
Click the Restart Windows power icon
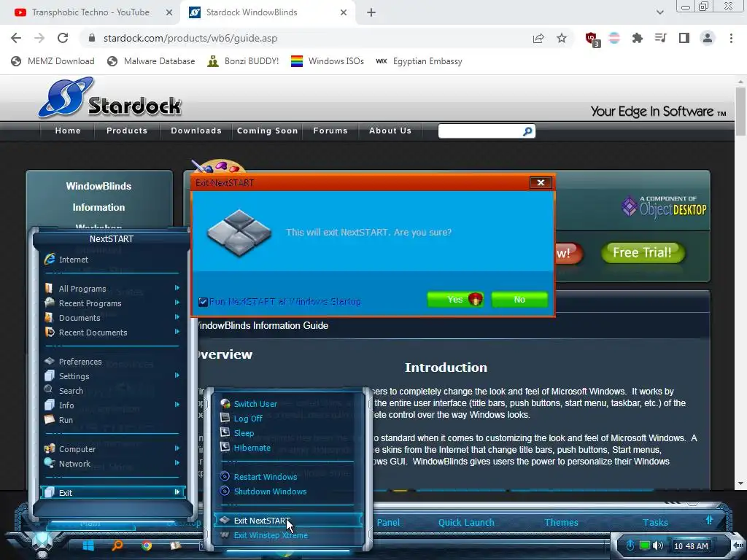point(225,476)
